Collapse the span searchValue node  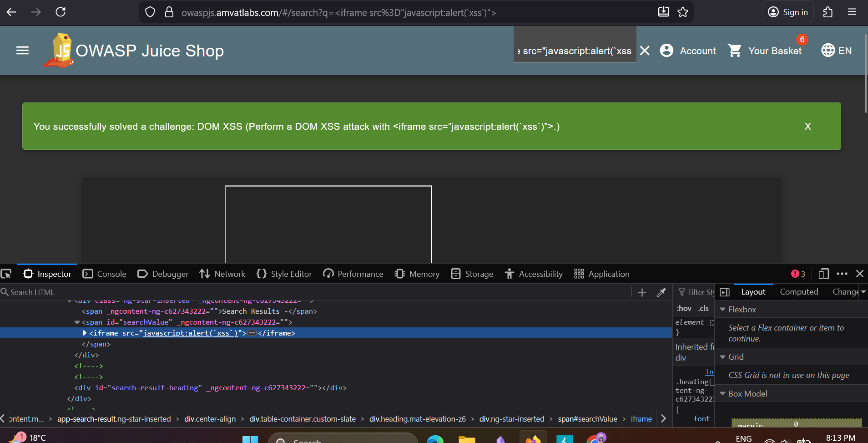click(x=77, y=322)
